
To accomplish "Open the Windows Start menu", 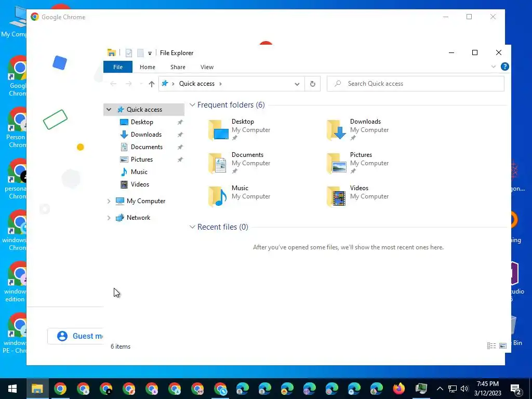I will point(12,389).
